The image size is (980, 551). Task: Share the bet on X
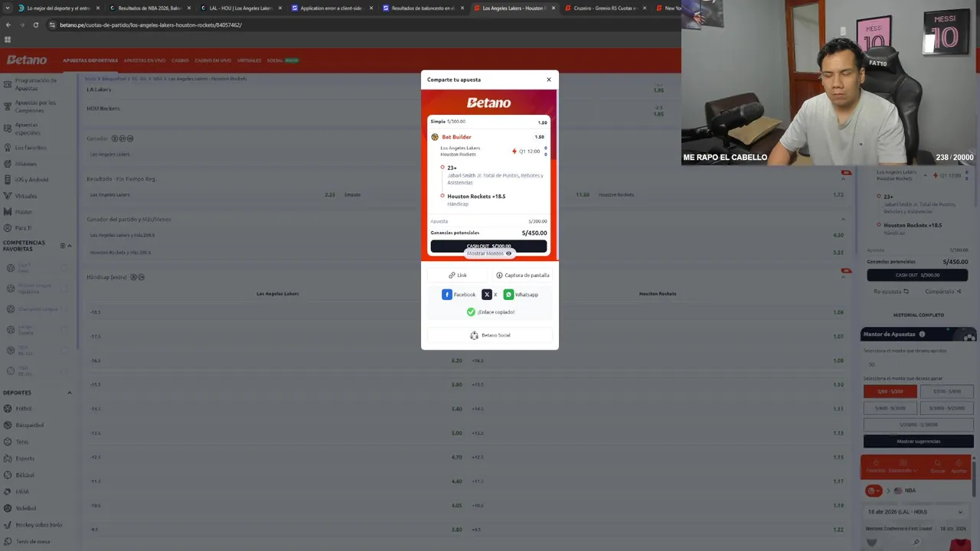489,295
